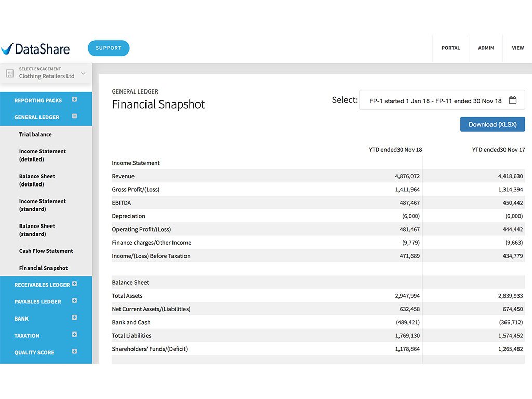Viewport: 532px width, 399px height.
Task: Click the Receivables Ledger menu label
Action: (42, 285)
